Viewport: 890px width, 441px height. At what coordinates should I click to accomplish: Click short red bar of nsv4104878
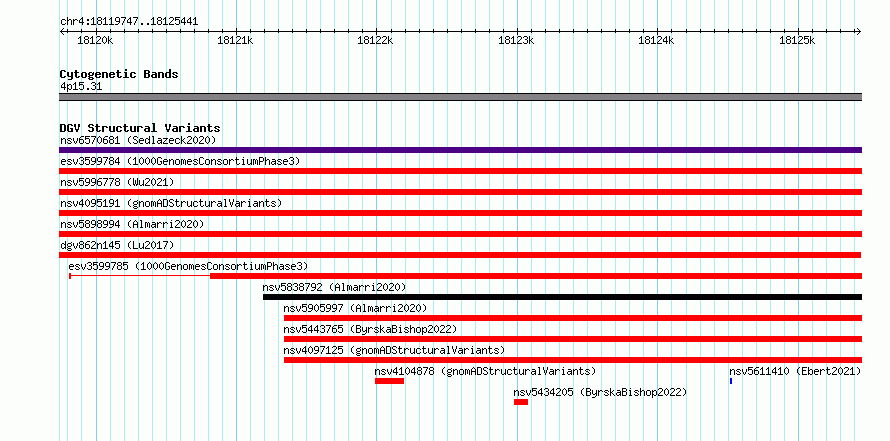[x=389, y=381]
